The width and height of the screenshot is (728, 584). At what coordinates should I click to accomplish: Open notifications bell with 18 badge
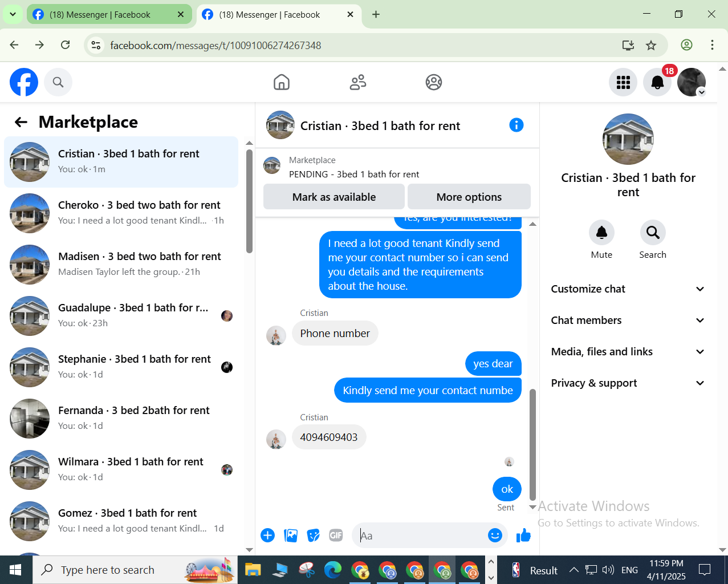tap(657, 82)
